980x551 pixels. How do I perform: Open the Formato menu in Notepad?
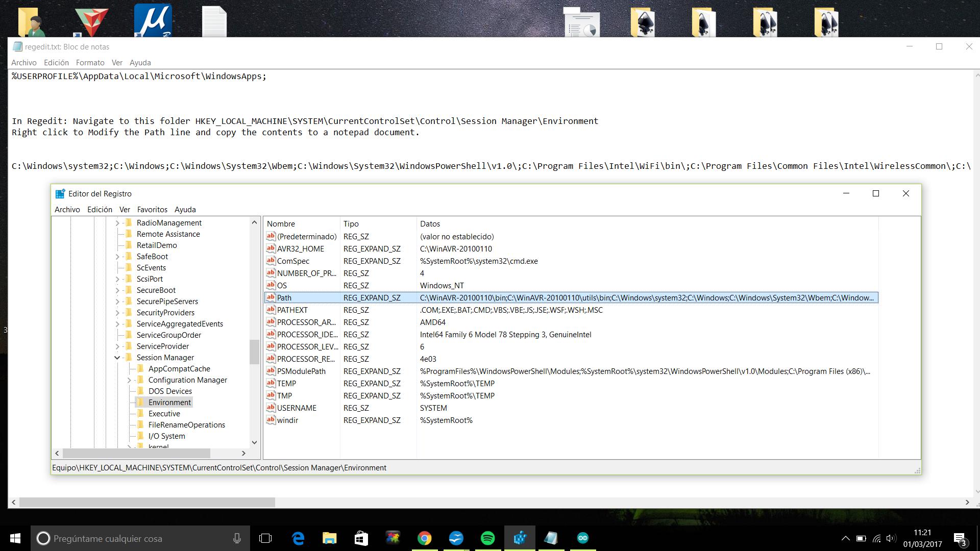(x=90, y=63)
